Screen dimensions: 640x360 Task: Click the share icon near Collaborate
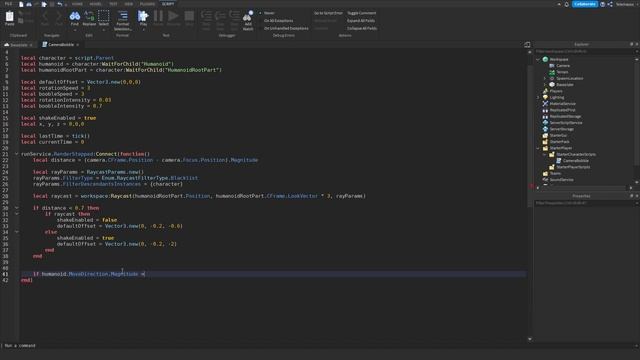(610, 4)
